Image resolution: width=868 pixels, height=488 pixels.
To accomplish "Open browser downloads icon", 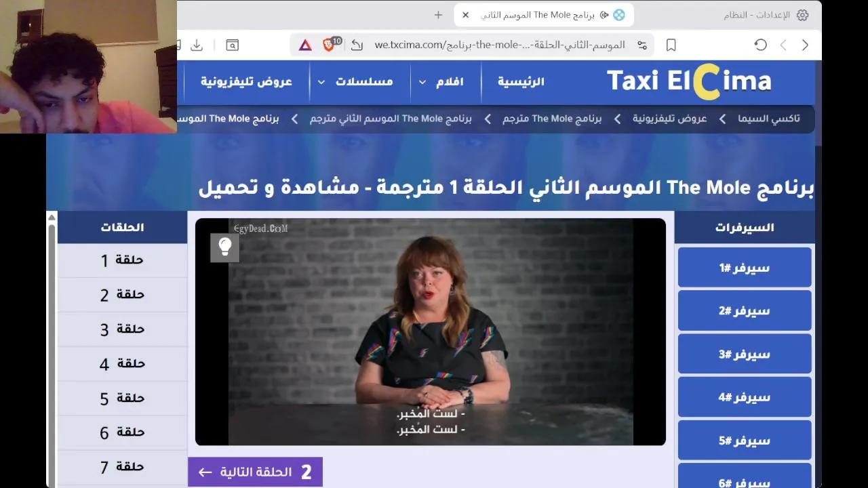I will click(x=197, y=45).
